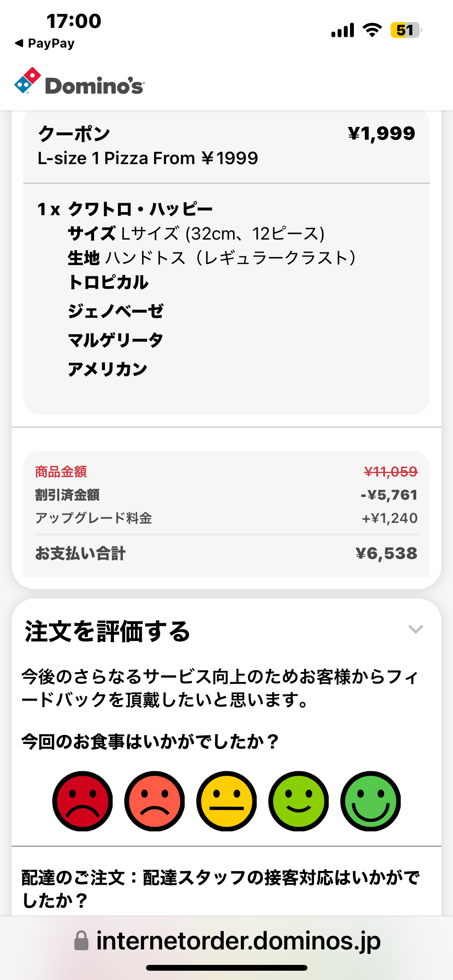Image resolution: width=453 pixels, height=980 pixels.
Task: Tap the 注文を評価する heading
Action: click(108, 631)
